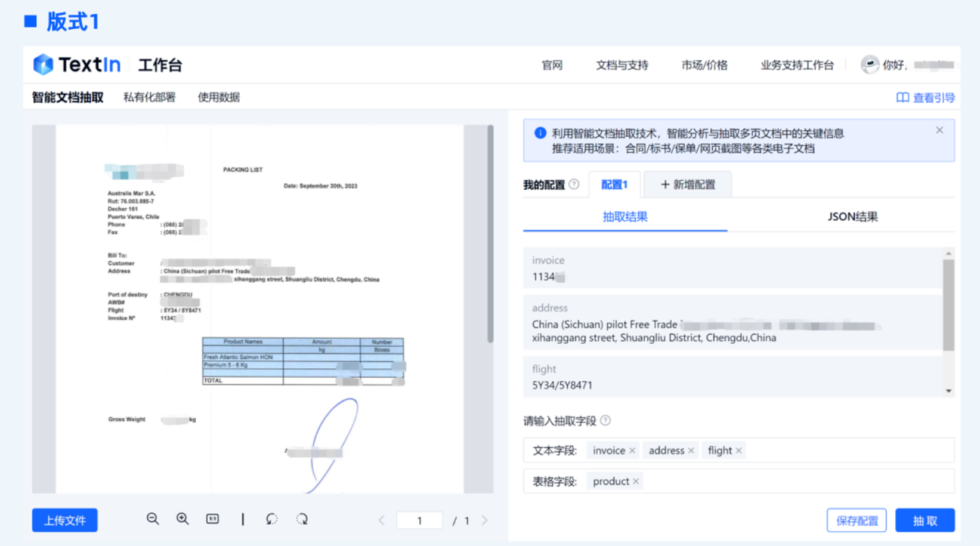Open the 查看引导 guide link

[x=925, y=98]
